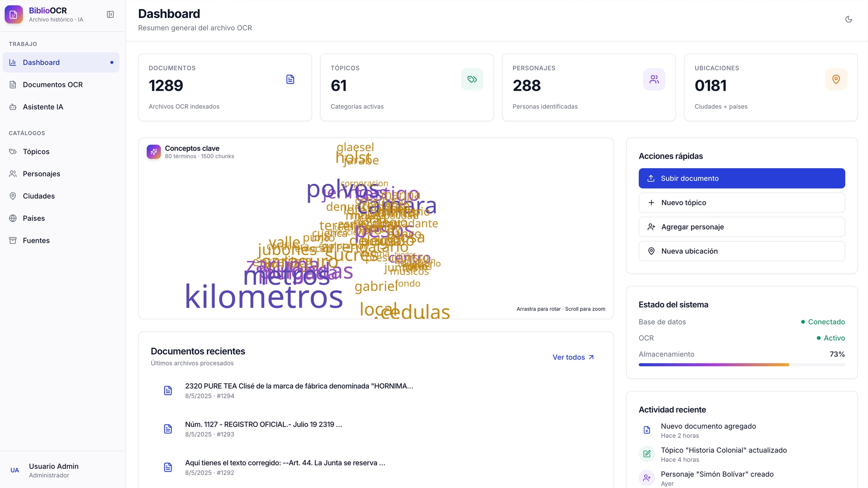Click Agregar personaje button
868x488 pixels.
pos(741,227)
